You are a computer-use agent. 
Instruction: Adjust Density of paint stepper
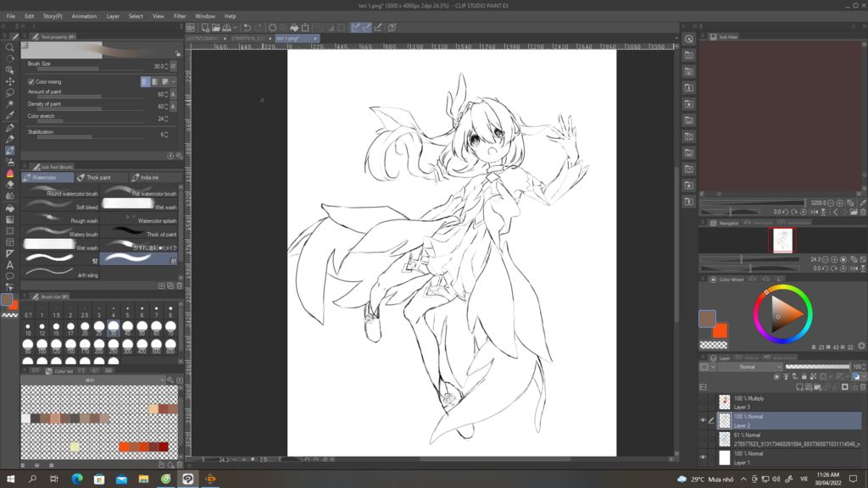click(x=166, y=106)
